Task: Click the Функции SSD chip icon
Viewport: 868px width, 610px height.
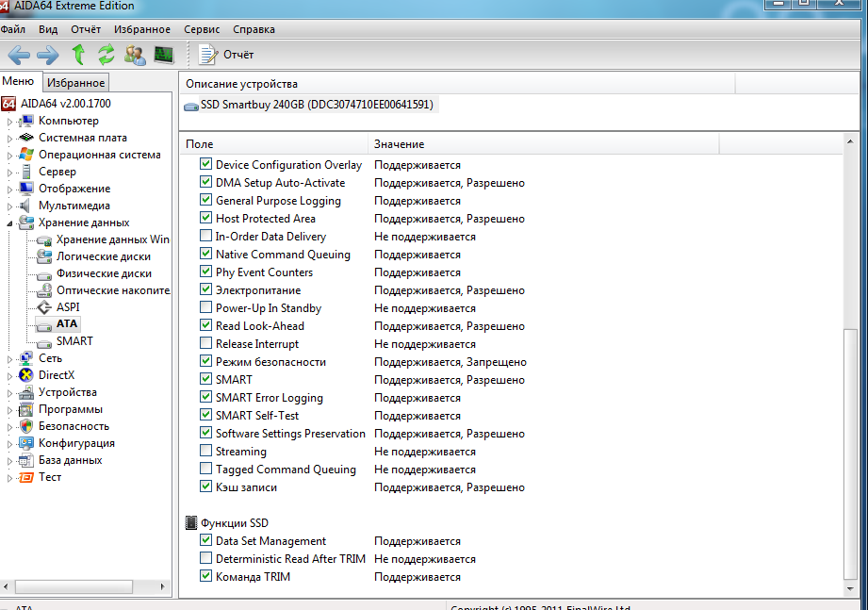Action: click(x=191, y=522)
